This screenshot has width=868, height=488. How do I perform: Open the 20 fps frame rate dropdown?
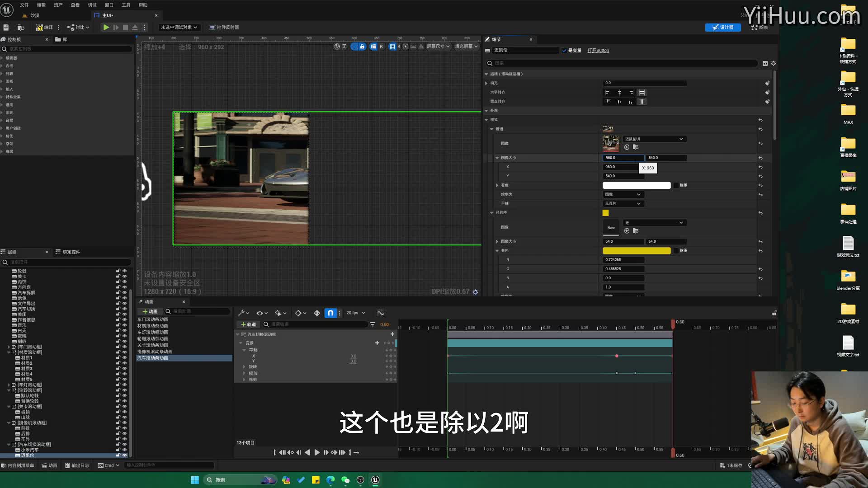pos(356,313)
